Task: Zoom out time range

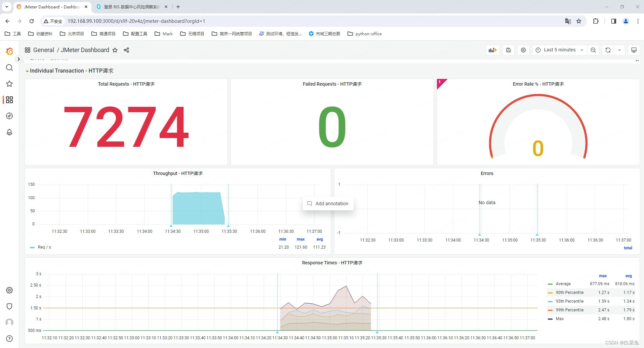Action: [x=593, y=50]
